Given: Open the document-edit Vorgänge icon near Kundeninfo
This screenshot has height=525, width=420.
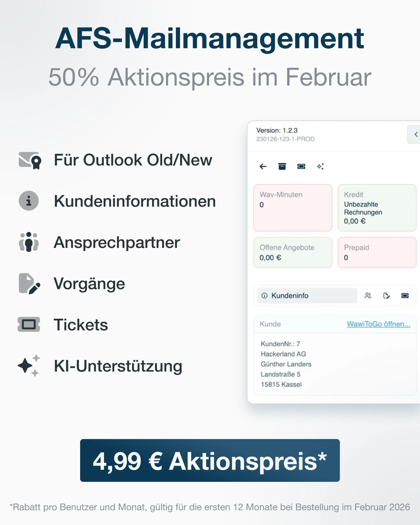Looking at the screenshot, I should 386,296.
